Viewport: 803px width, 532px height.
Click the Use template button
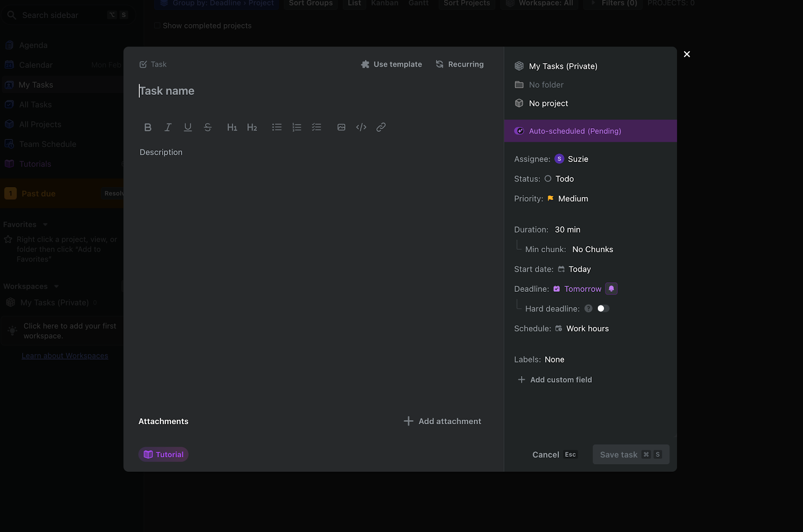tap(391, 64)
